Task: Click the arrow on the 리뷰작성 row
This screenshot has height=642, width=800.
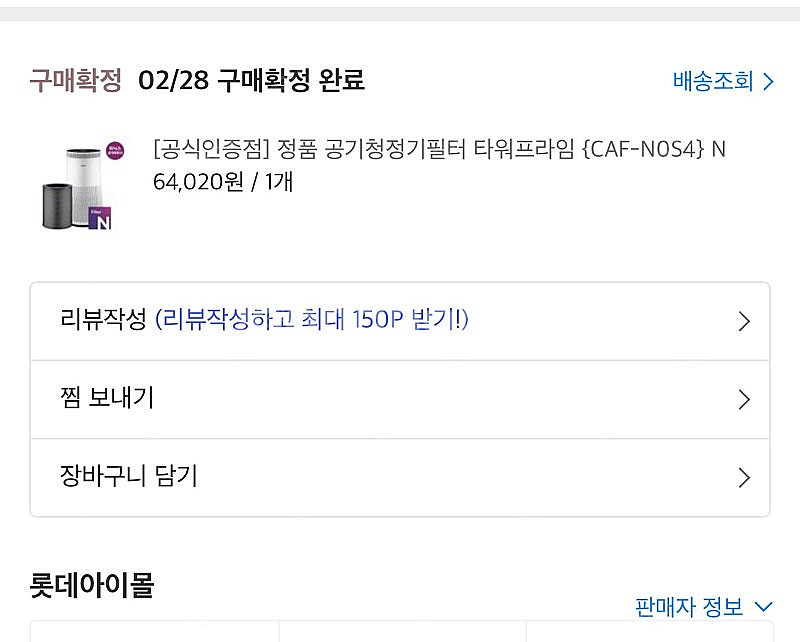Action: click(743, 322)
